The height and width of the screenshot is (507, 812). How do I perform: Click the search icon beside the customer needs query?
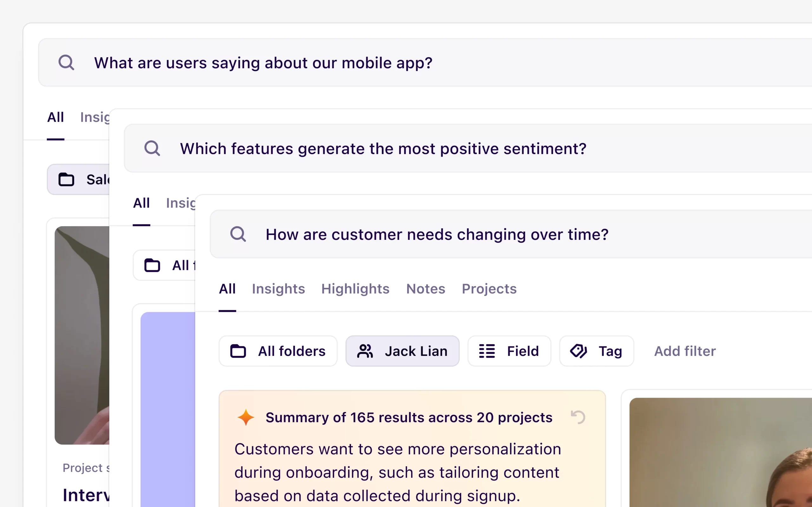coord(238,234)
